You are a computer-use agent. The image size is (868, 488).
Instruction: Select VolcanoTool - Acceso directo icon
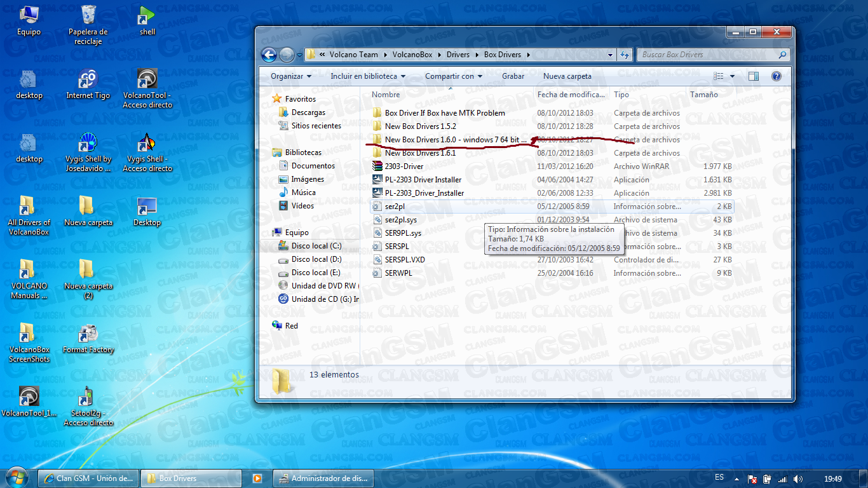147,88
